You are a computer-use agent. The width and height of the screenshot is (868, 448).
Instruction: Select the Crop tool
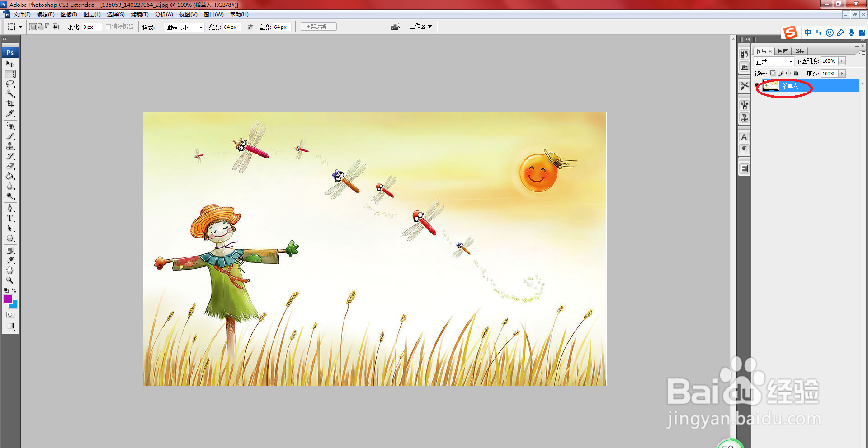pos(10,103)
